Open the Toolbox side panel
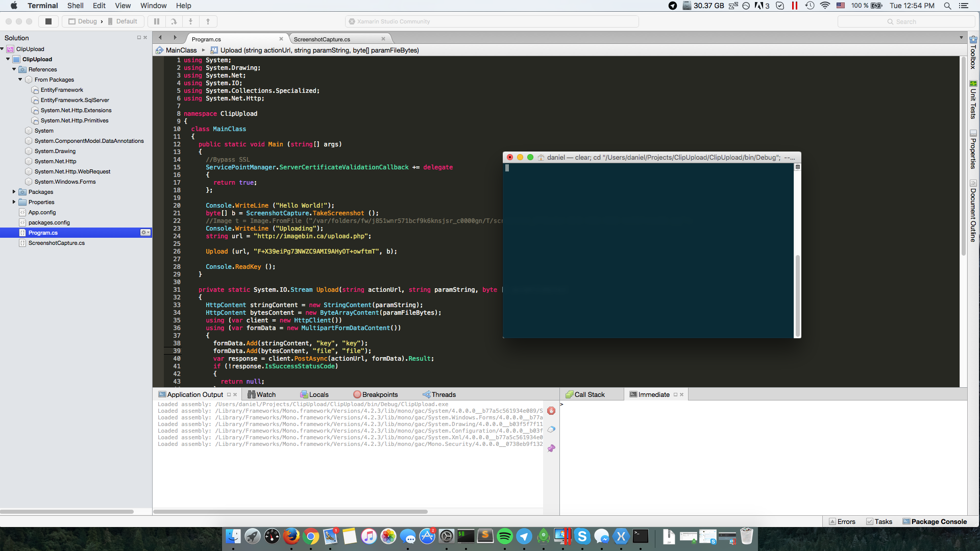This screenshot has width=980, height=551. 973,53
